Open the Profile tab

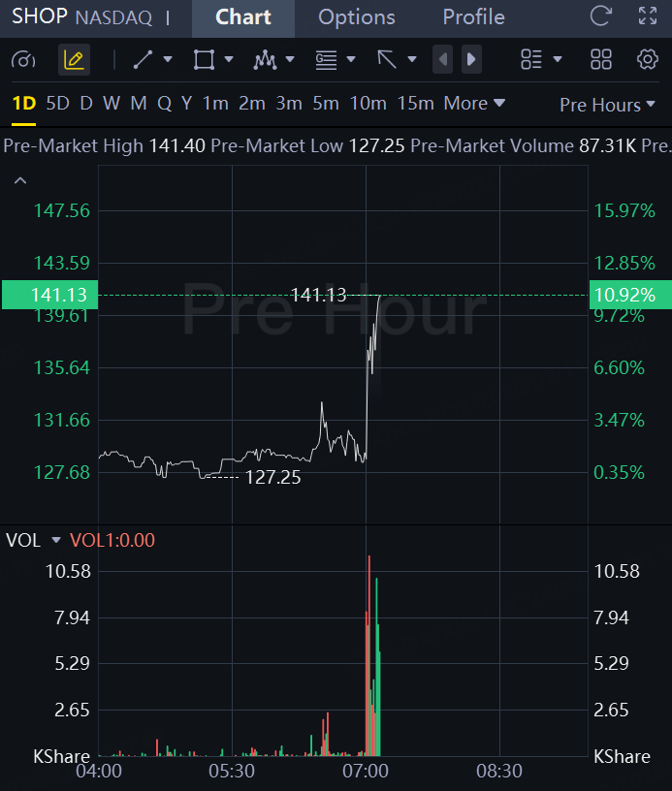[x=473, y=17]
